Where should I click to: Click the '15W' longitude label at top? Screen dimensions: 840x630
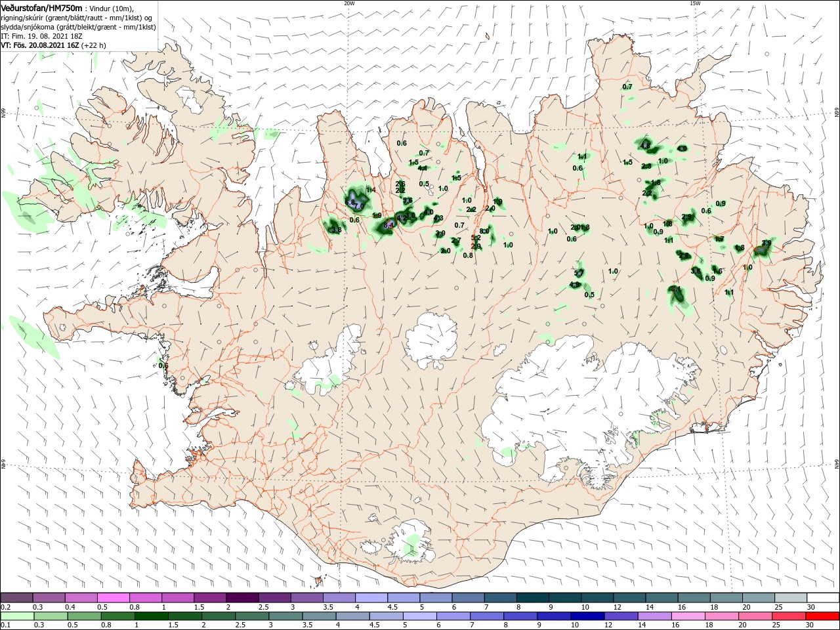(x=695, y=3)
